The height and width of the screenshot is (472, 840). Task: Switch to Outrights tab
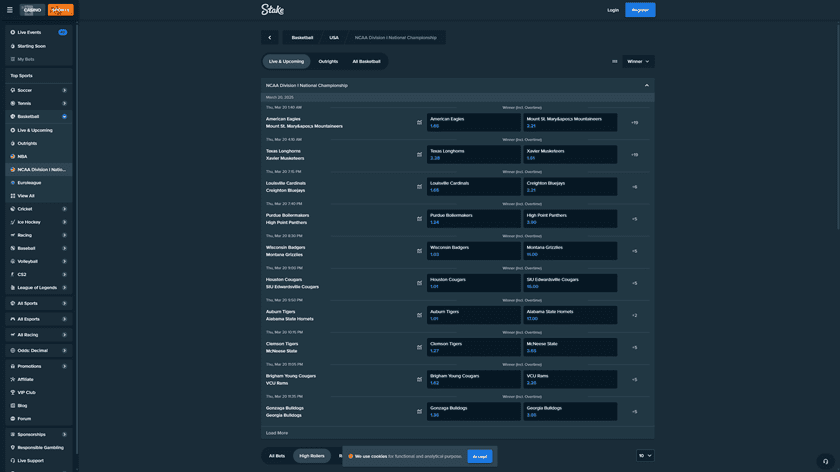pos(328,62)
